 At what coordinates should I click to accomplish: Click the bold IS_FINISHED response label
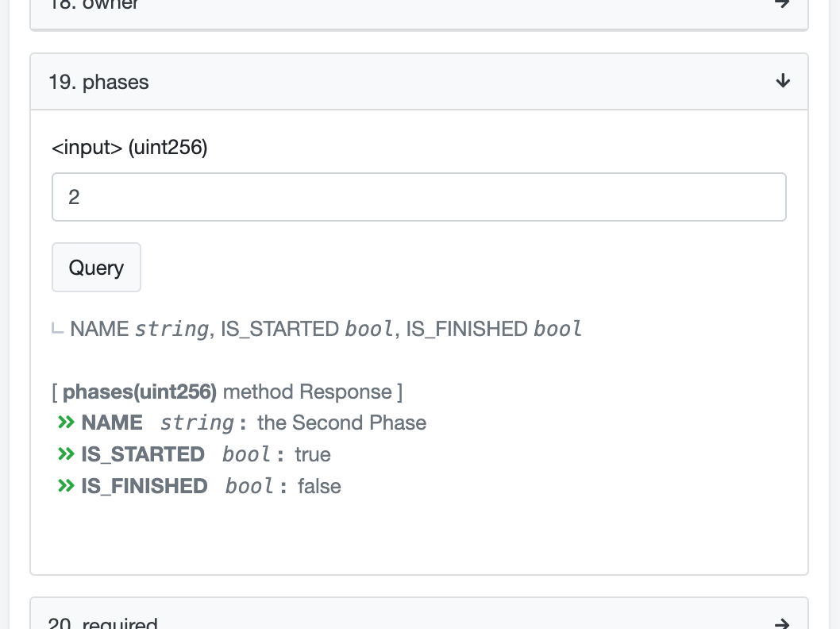coord(144,486)
